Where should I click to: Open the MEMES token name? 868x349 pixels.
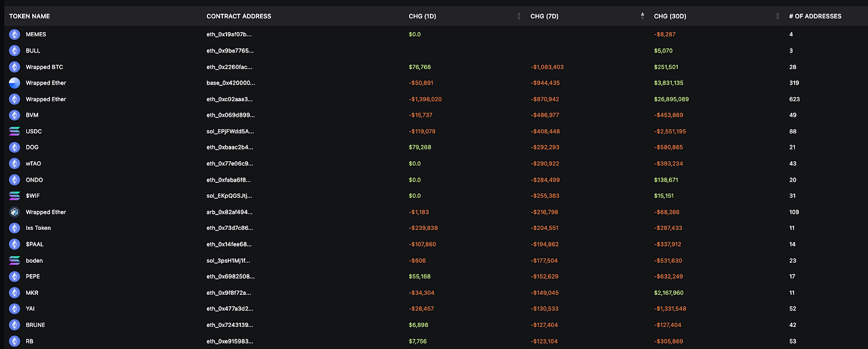point(36,35)
